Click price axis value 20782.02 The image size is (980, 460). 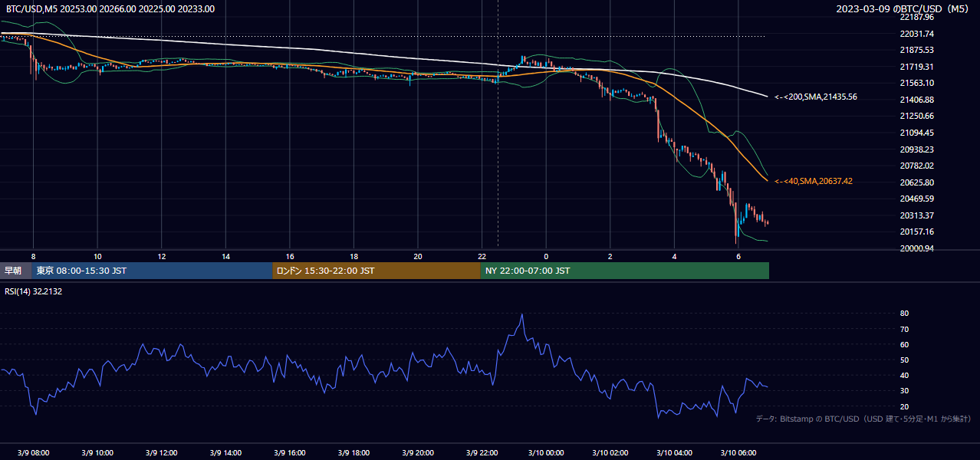916,166
